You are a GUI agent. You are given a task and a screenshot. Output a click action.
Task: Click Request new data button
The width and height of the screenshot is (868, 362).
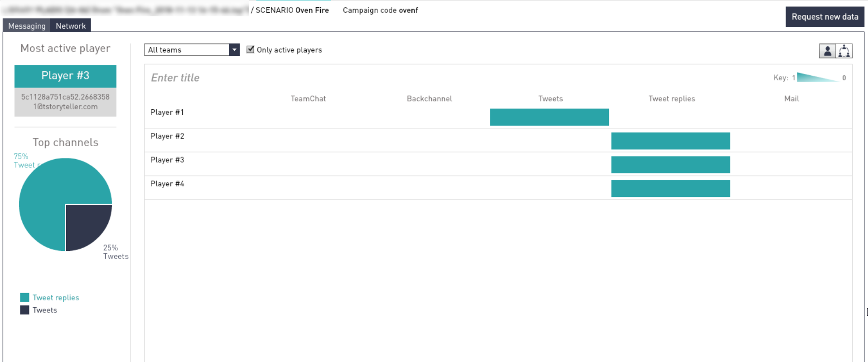point(825,17)
